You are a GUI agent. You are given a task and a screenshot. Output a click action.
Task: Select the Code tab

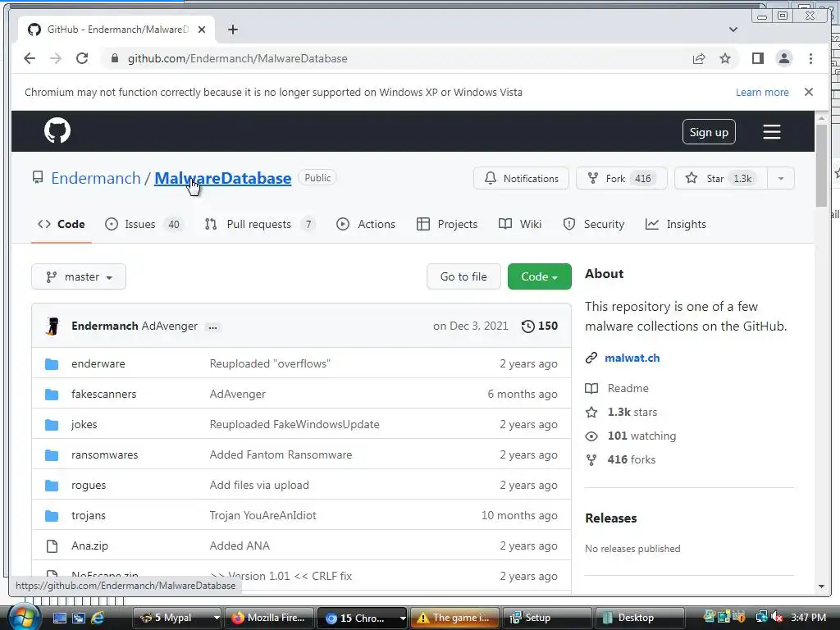[61, 225]
